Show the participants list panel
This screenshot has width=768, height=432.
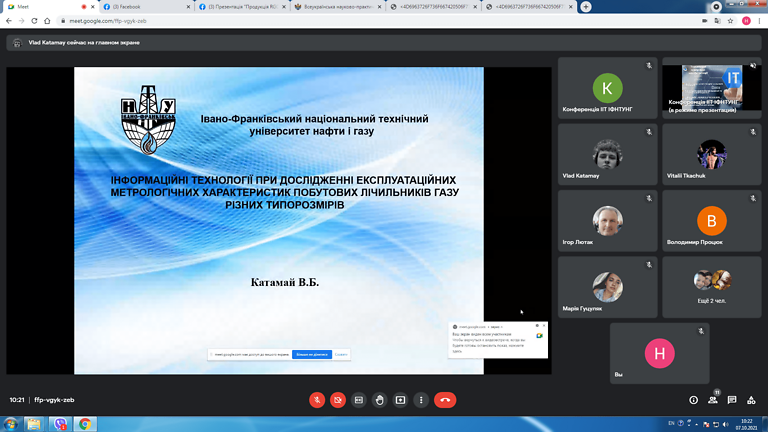713,399
